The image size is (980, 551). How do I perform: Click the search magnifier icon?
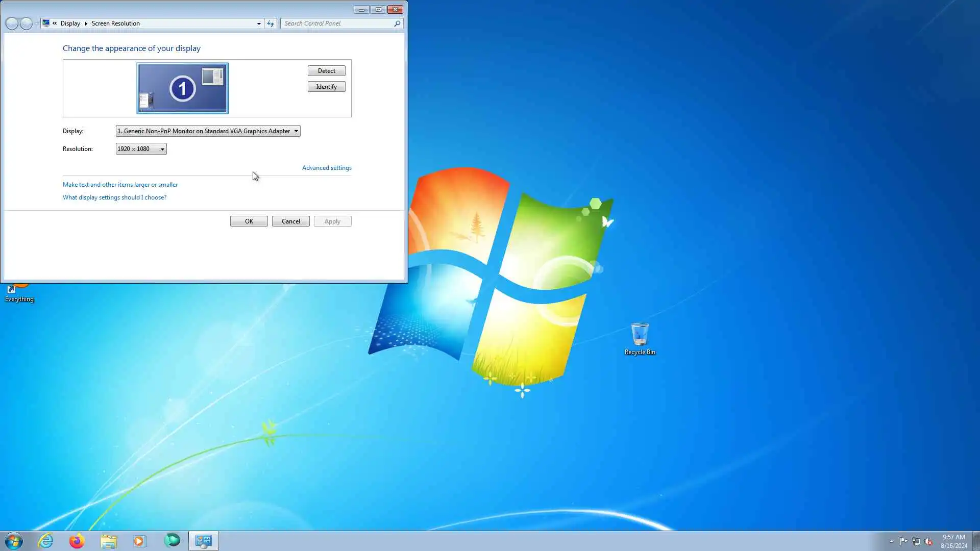(x=397, y=23)
